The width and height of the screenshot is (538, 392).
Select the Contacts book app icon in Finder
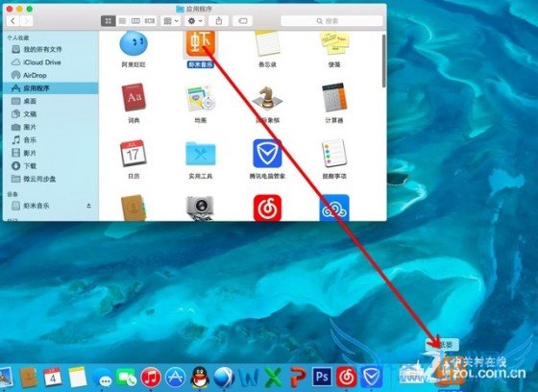[134, 208]
